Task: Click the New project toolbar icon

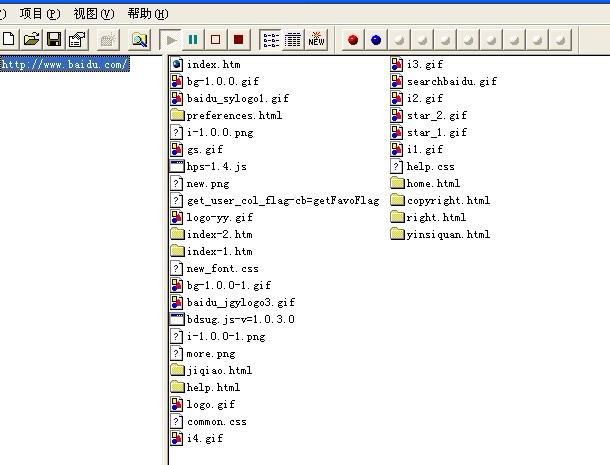Action: click(x=9, y=40)
